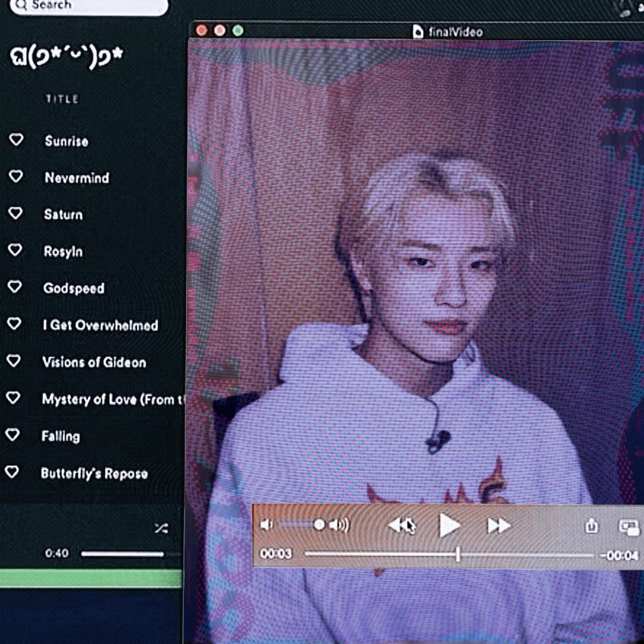Minimize the finalVideo window
The height and width of the screenshot is (644, 644).
click(219, 31)
